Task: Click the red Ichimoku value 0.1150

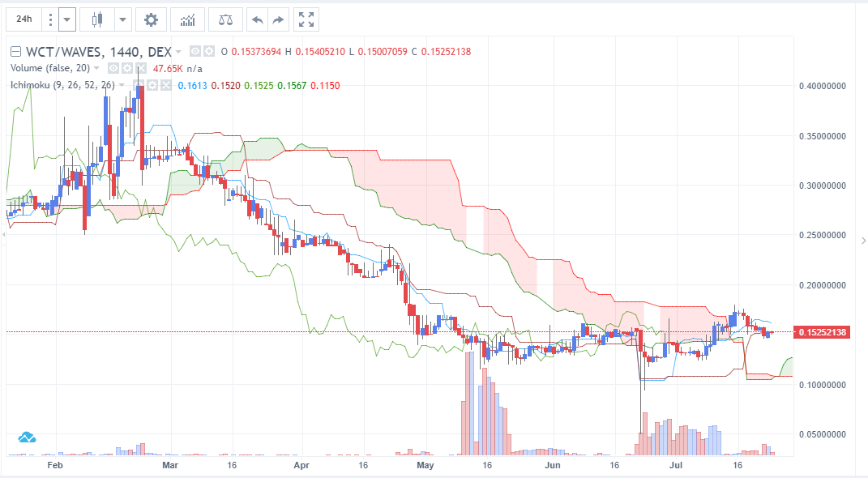Action: (325, 86)
